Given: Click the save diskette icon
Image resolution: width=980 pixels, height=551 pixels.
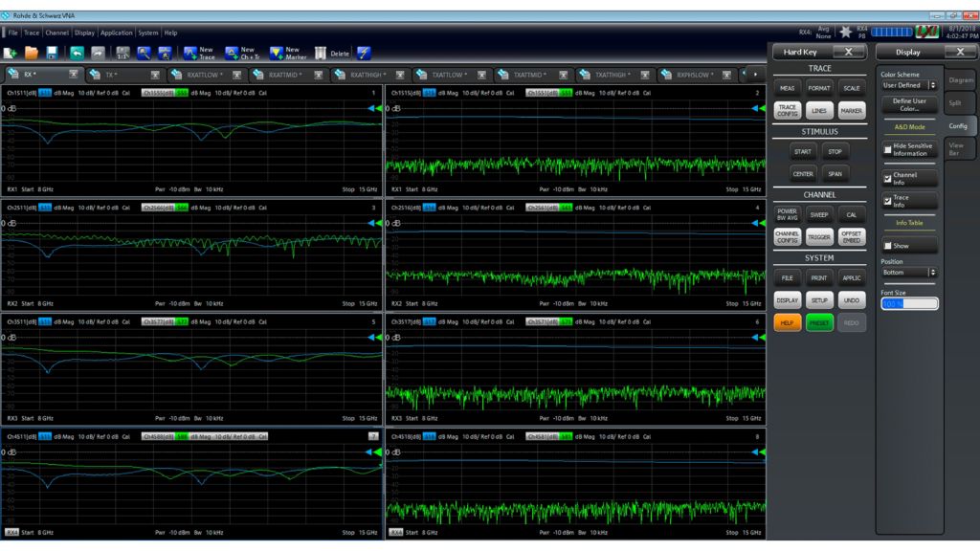Looking at the screenshot, I should pos(52,54).
